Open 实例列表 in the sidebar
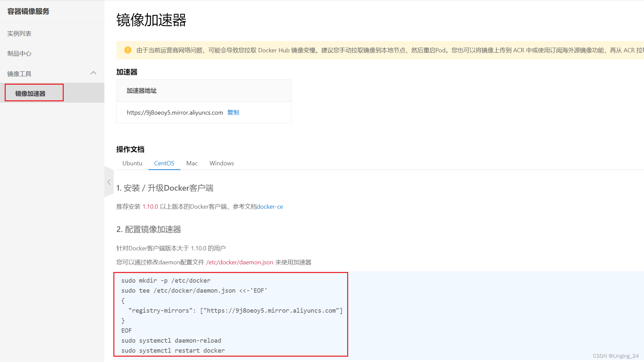 (x=19, y=33)
